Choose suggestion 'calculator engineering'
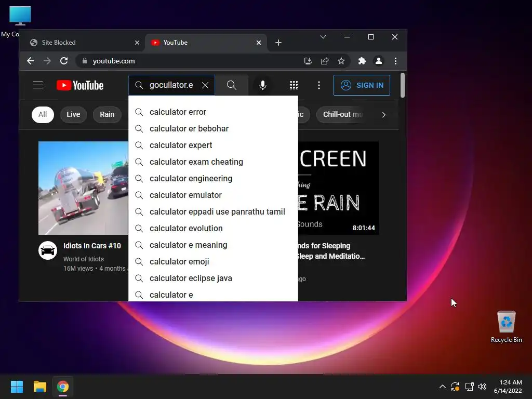The height and width of the screenshot is (399, 532). point(213,179)
